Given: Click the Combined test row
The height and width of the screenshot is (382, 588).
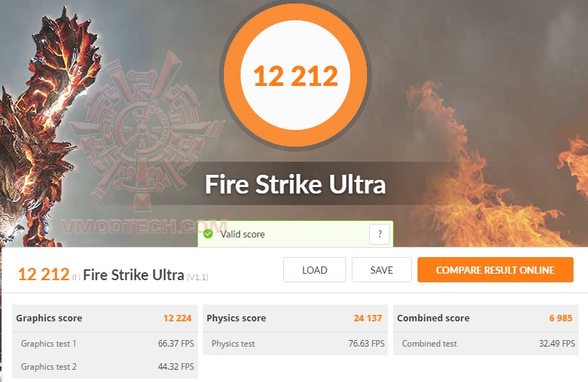Looking at the screenshot, I should pyautogui.click(x=485, y=344).
